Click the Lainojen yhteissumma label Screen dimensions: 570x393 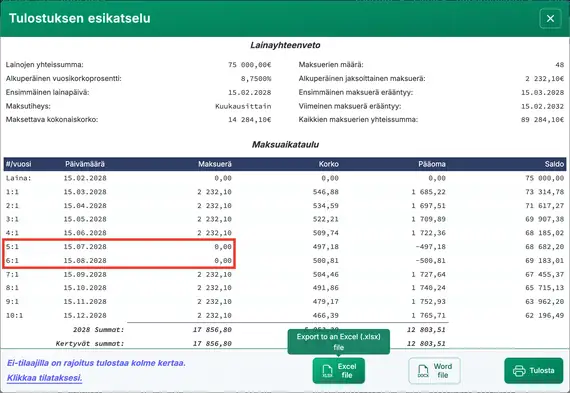44,65
